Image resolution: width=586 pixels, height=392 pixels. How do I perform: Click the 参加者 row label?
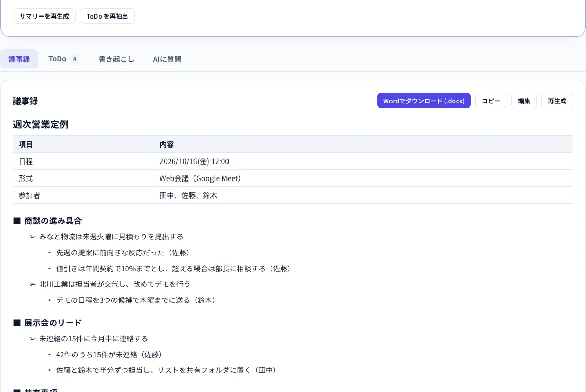coord(84,195)
